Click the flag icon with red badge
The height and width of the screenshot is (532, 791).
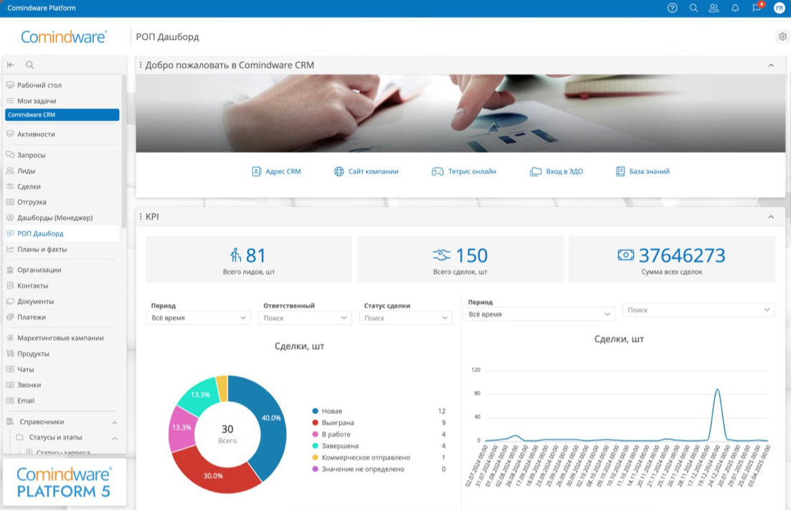click(755, 8)
